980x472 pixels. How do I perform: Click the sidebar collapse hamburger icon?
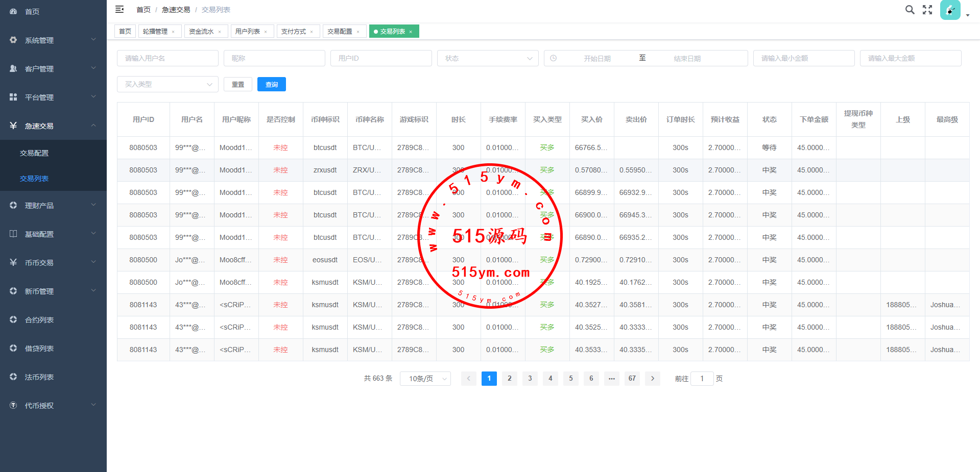119,9
